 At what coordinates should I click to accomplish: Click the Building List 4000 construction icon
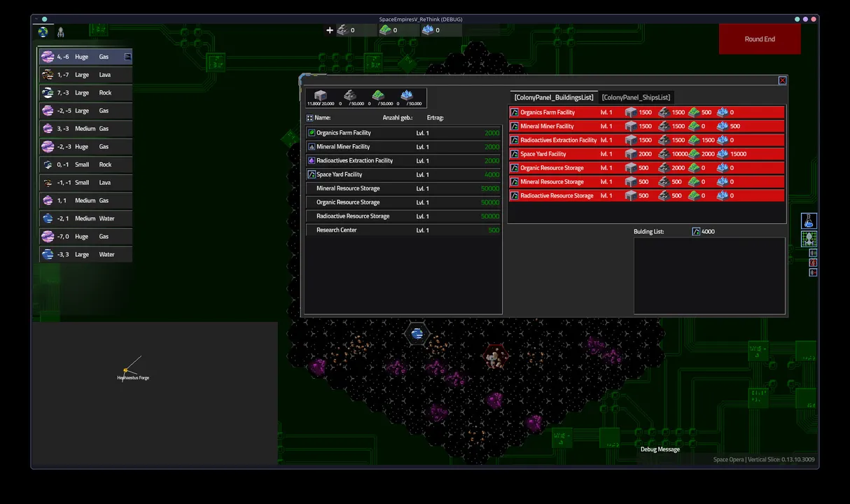pos(696,232)
